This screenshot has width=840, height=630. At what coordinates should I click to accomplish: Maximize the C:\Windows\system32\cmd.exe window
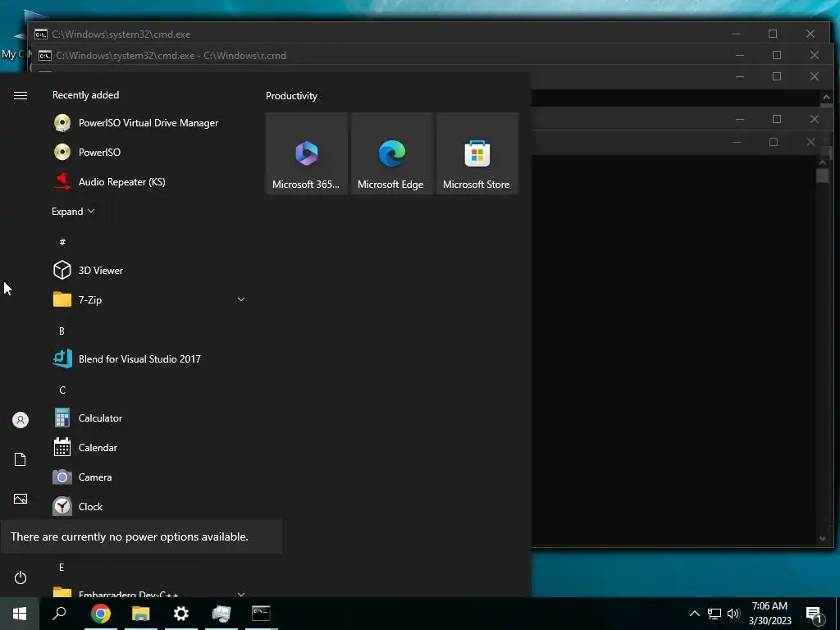773,34
